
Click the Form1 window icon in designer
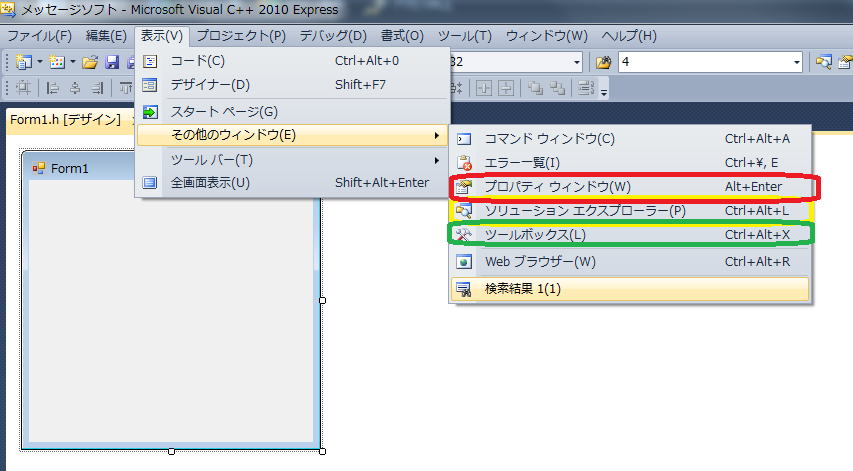(x=38, y=169)
